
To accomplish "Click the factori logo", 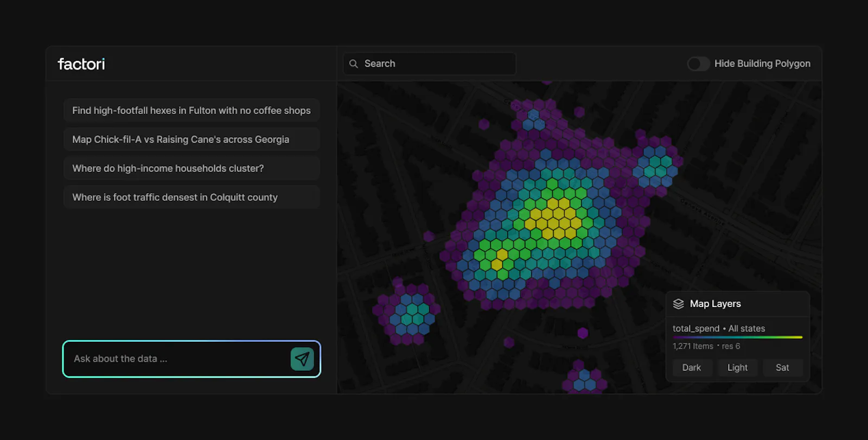I will (x=81, y=64).
